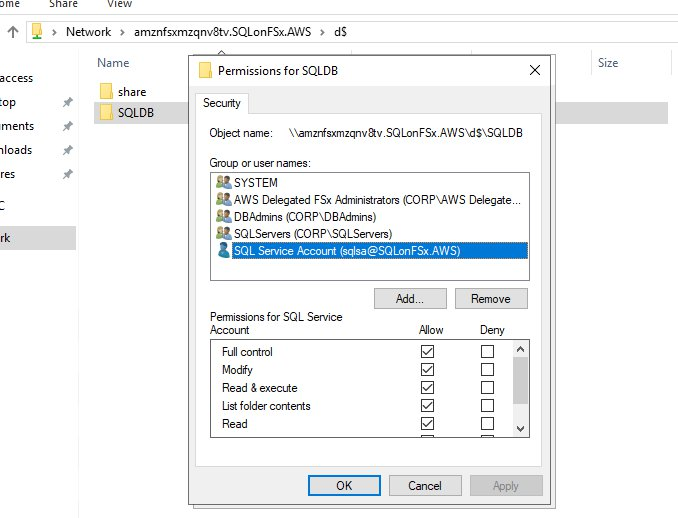
Task: Click the Add... button
Action: [410, 299]
